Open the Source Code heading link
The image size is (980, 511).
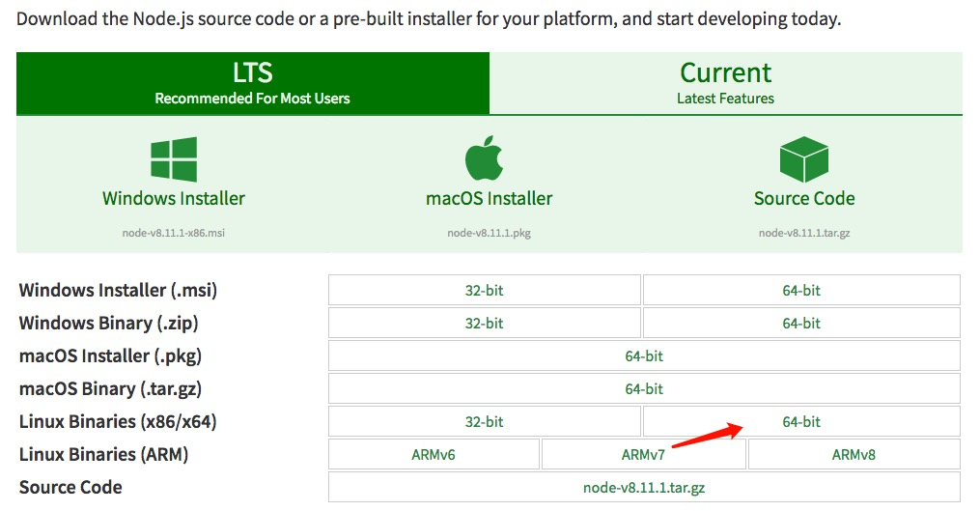[x=803, y=198]
